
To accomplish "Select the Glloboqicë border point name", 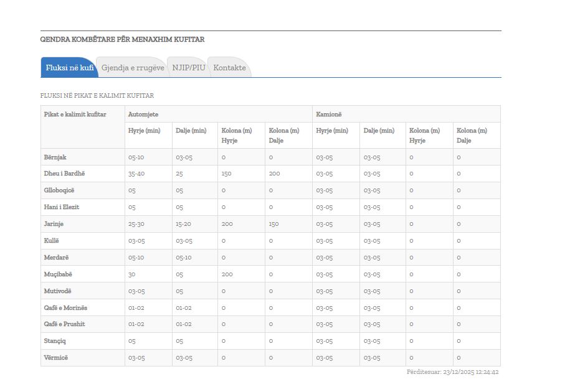I will coord(59,190).
